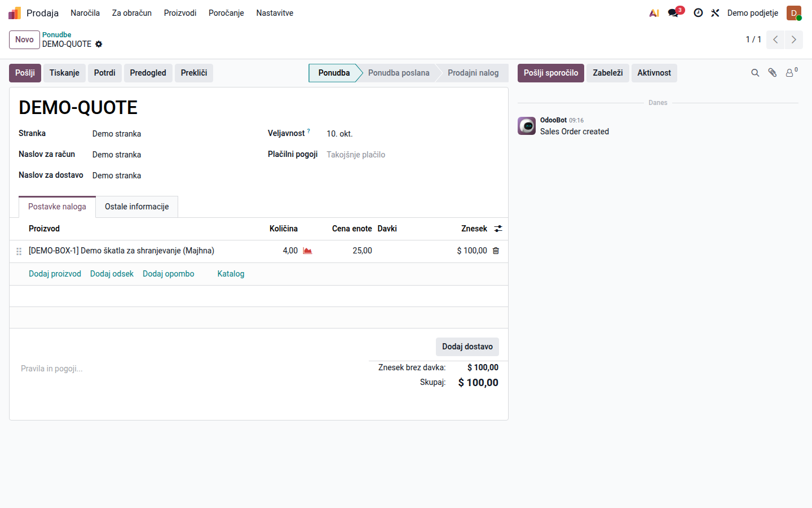Click the Dodaj dostavo button
The width and height of the screenshot is (812, 508).
point(467,347)
